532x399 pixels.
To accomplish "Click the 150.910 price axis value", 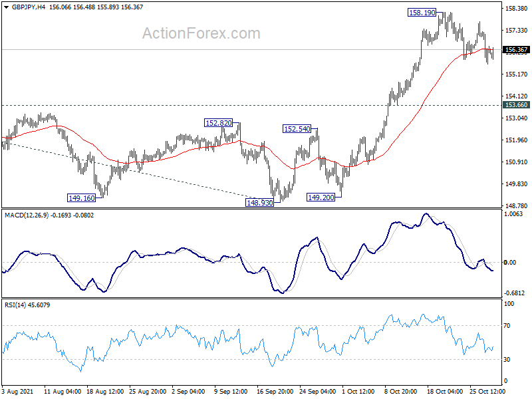I will click(516, 162).
